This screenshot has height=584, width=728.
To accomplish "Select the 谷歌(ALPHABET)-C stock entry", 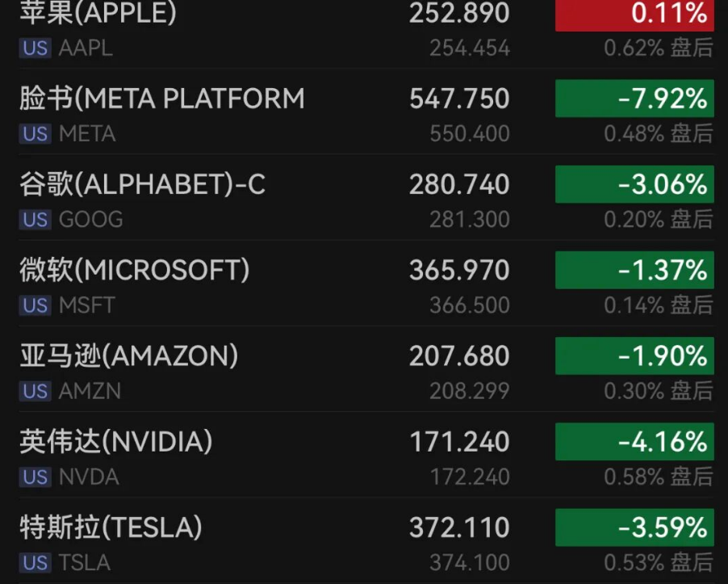I will click(142, 185).
